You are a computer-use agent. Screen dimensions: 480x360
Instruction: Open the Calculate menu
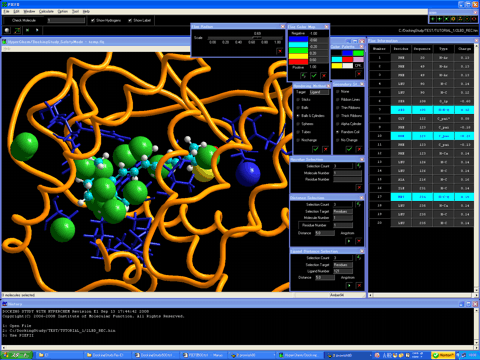pos(46,11)
